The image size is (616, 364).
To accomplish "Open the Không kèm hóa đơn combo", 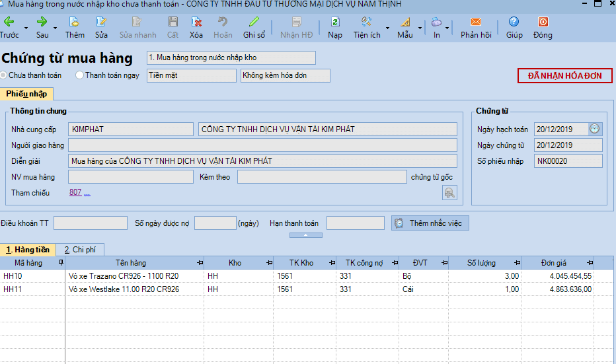I will click(x=286, y=75).
